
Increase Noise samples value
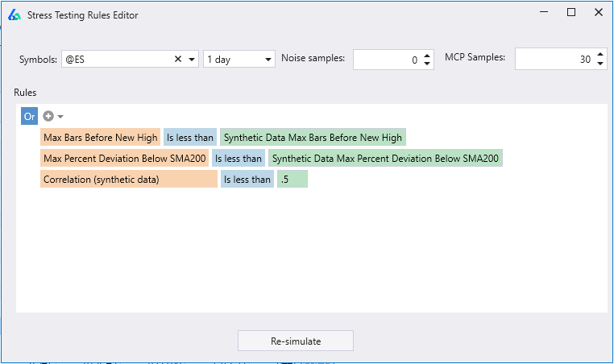point(427,56)
